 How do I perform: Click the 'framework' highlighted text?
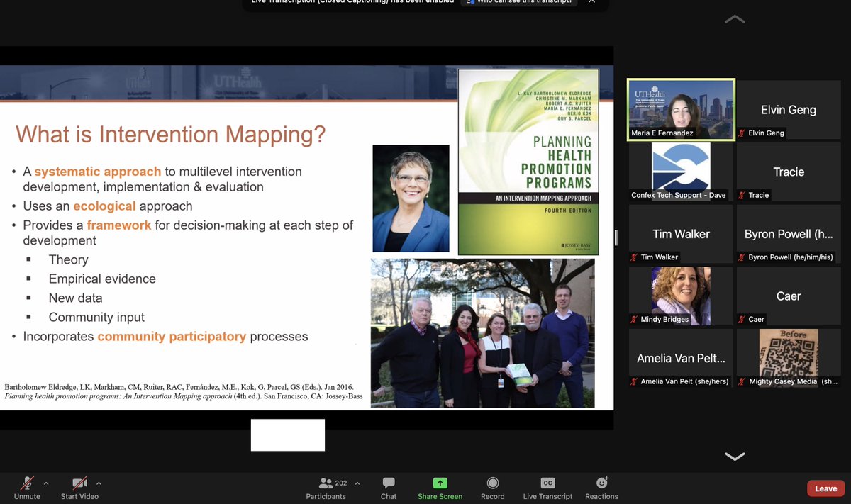(119, 225)
